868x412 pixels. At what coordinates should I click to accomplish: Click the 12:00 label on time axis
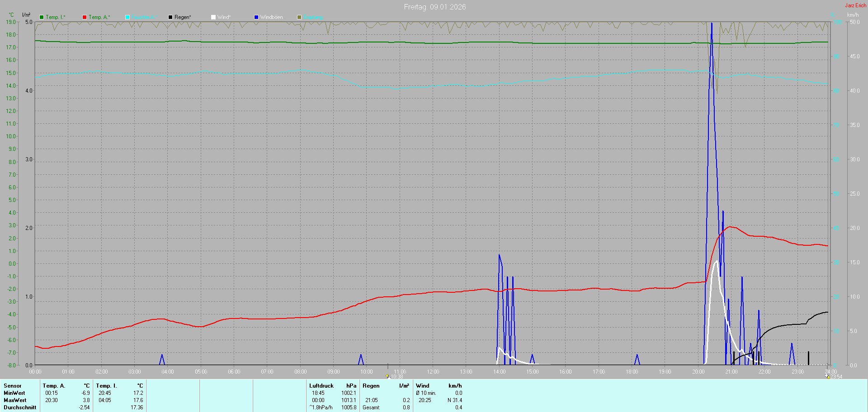(x=433, y=372)
